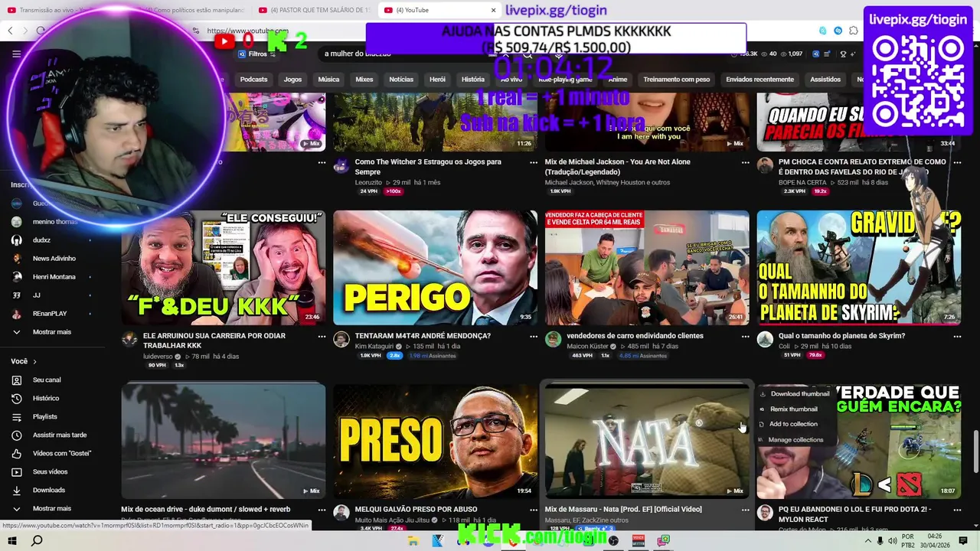Open more options for ocean drive mix
The width and height of the screenshot is (980, 551).
(x=322, y=510)
